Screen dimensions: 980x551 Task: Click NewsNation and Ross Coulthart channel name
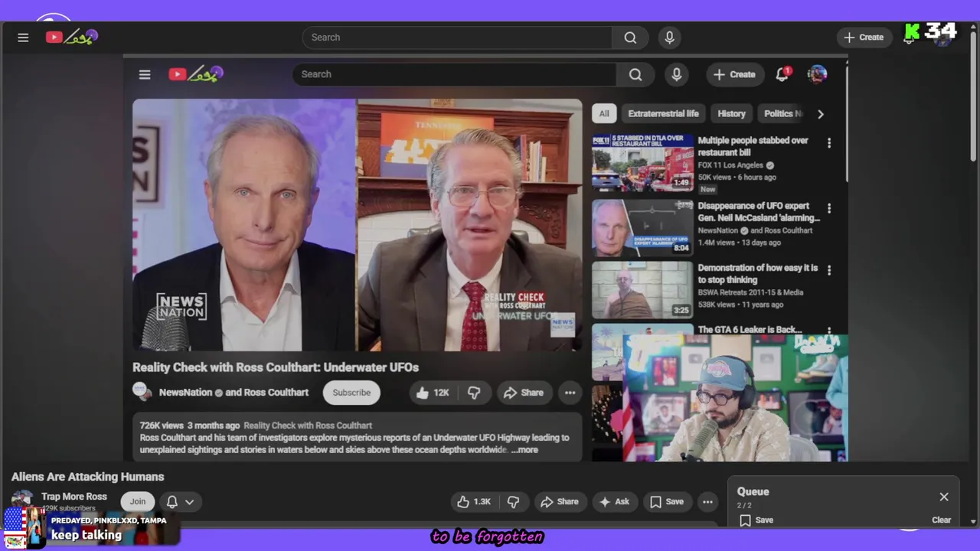234,393
